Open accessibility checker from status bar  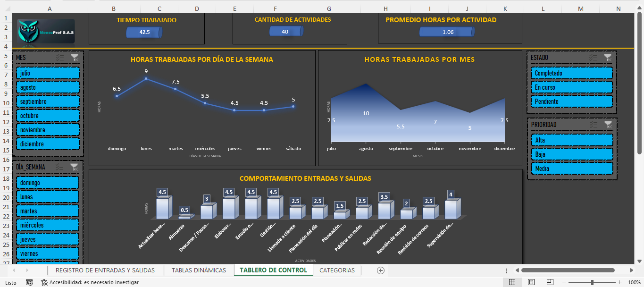90,282
